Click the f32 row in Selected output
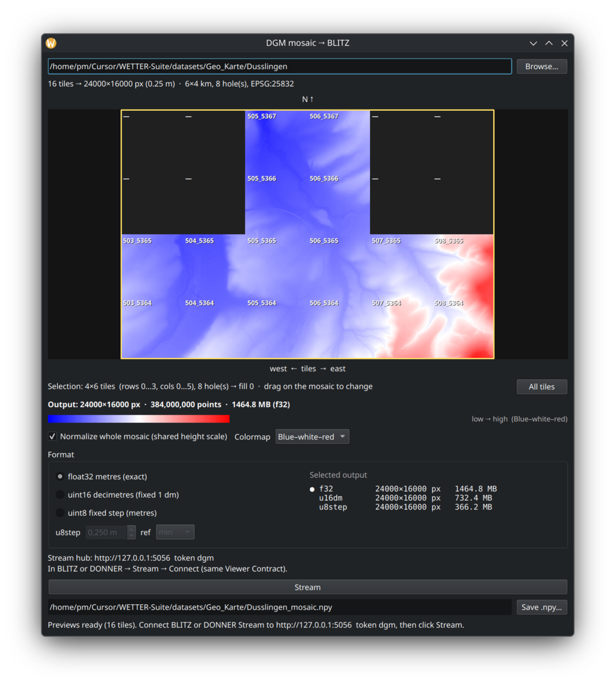The image size is (616, 686). [x=404, y=489]
